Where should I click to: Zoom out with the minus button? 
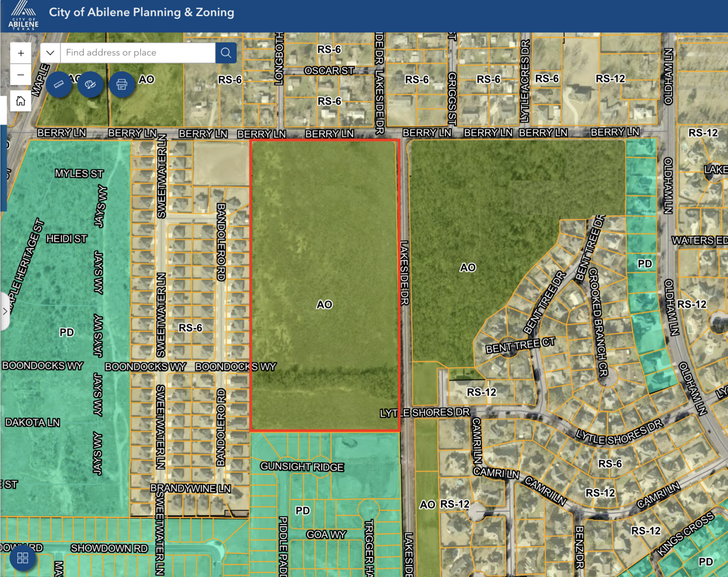pyautogui.click(x=21, y=74)
